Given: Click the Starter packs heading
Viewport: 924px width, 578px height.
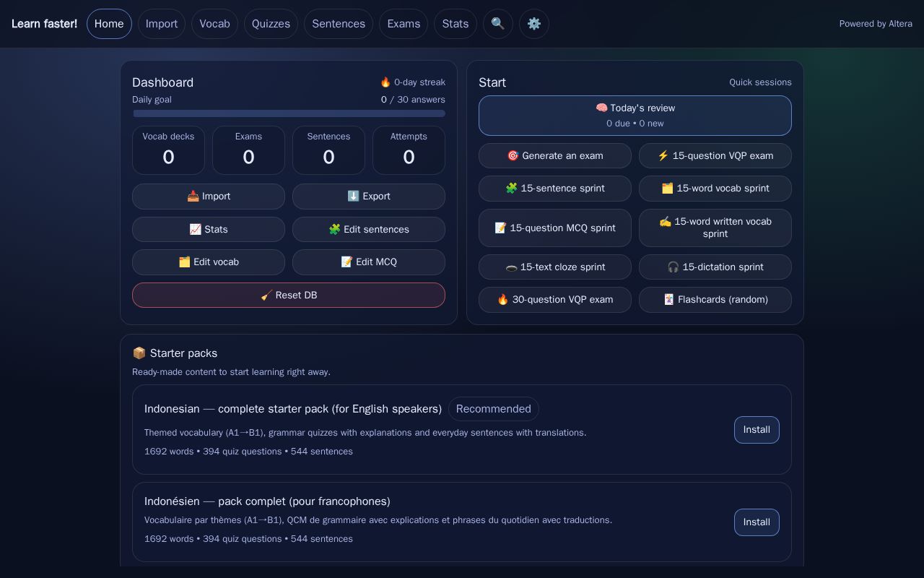Looking at the screenshot, I should 175,353.
